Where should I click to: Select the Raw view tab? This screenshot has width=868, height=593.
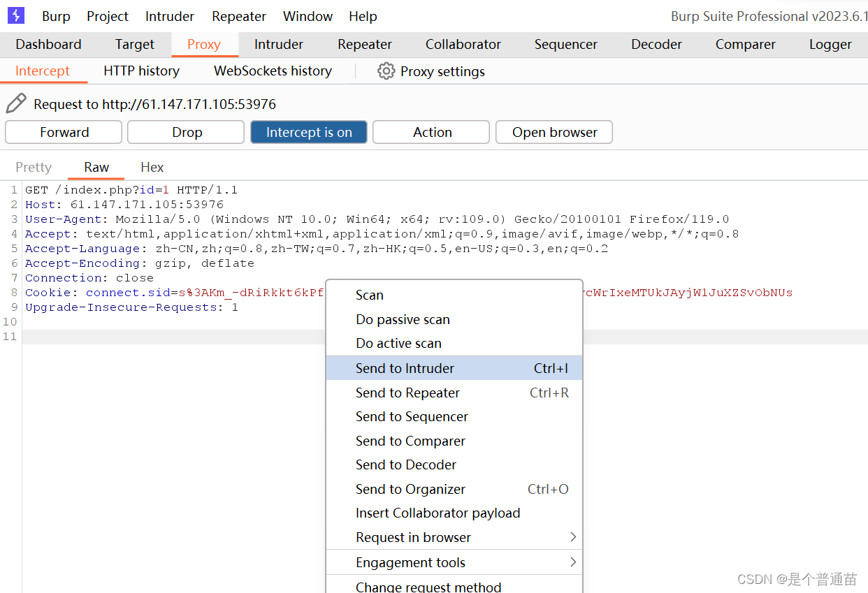(x=96, y=167)
